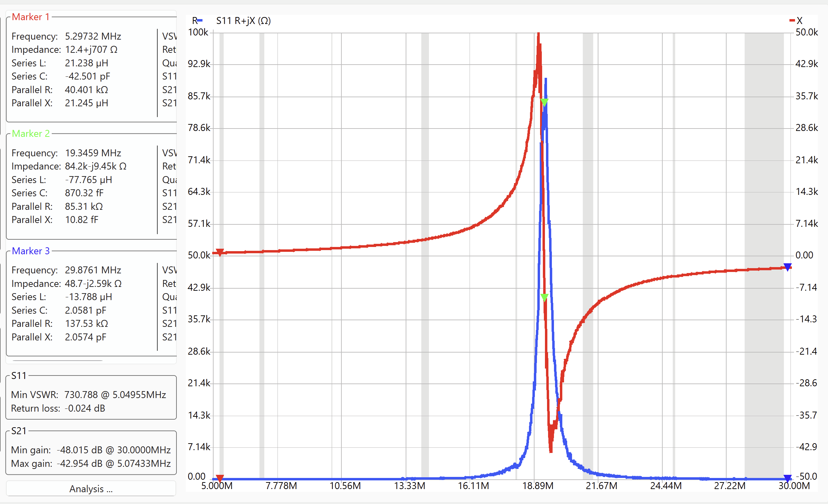This screenshot has width=828, height=504.
Task: Click the 18.89M label on frequency axis
Action: [538, 486]
